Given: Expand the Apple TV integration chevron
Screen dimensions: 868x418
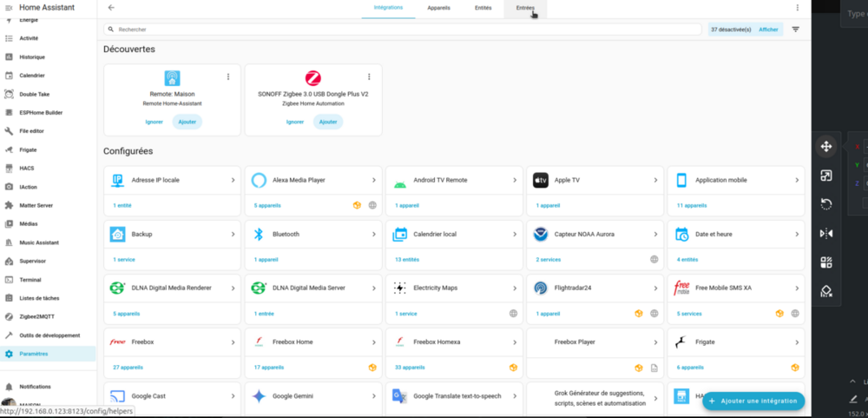Looking at the screenshot, I should (x=655, y=180).
